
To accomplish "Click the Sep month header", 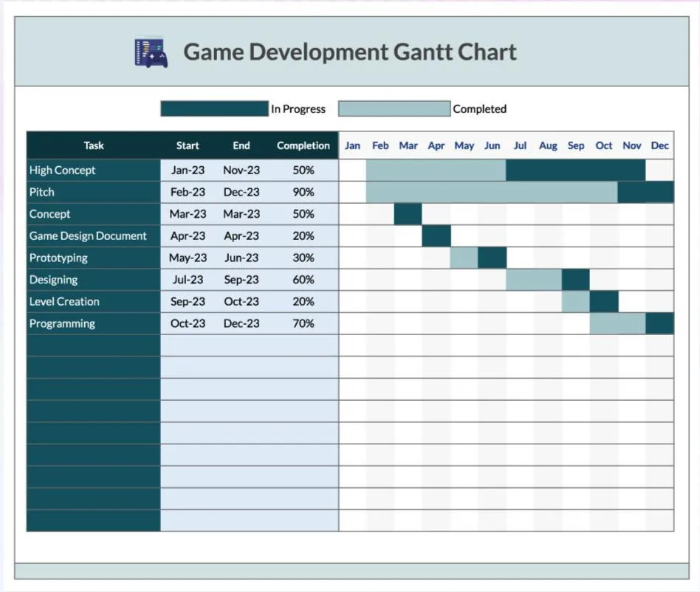I will (x=576, y=145).
